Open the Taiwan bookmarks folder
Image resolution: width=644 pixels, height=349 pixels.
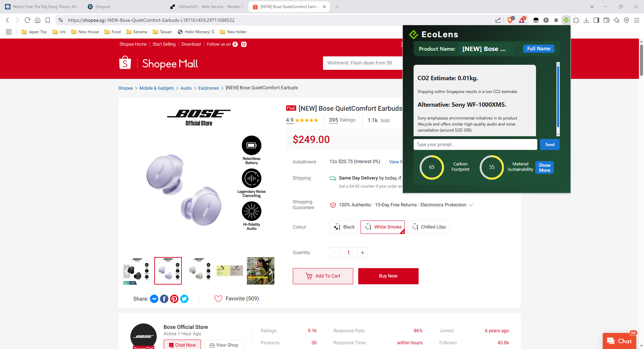point(162,32)
